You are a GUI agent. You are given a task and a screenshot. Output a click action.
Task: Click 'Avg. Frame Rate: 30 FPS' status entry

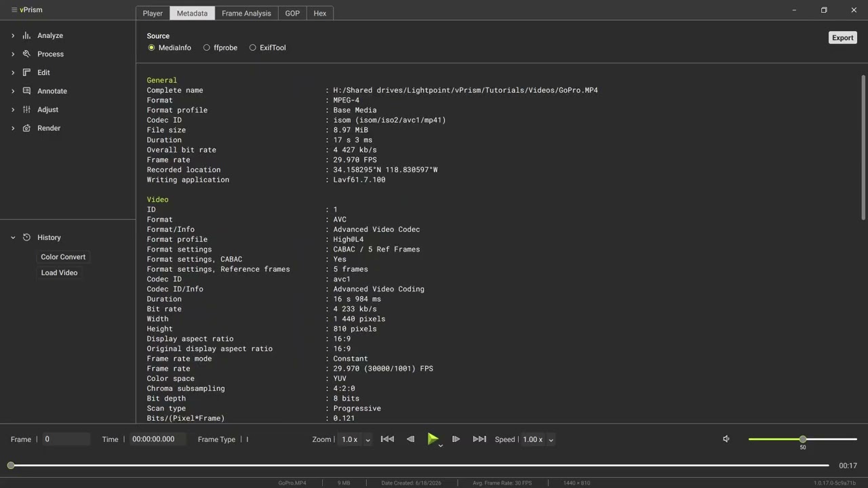(502, 483)
